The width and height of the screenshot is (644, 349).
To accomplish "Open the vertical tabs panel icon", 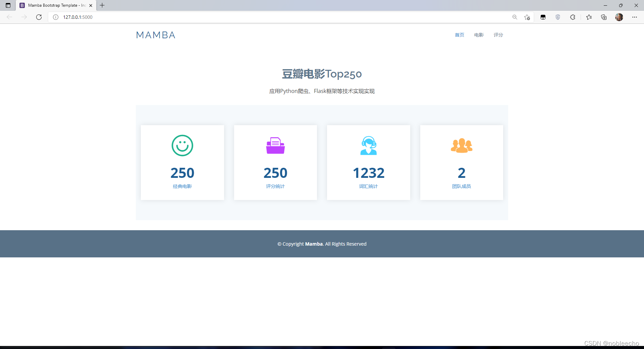I will click(8, 5).
